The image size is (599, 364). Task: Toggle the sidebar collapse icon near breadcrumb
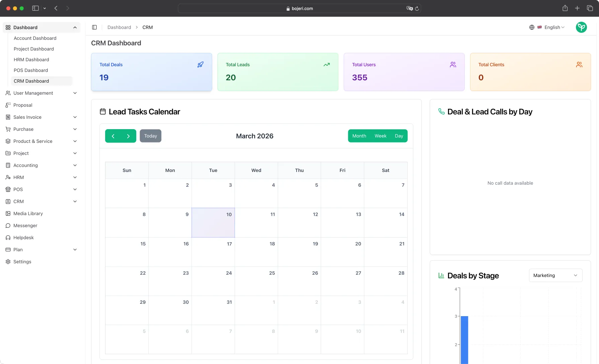pyautogui.click(x=94, y=27)
